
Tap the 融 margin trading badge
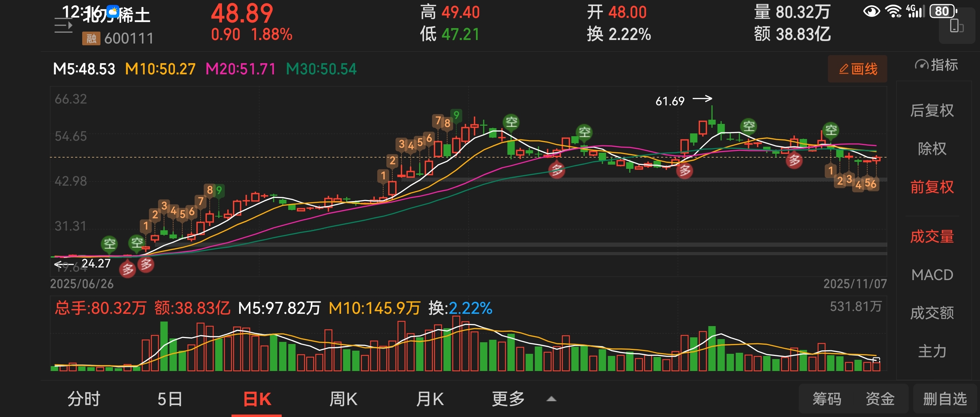[91, 38]
